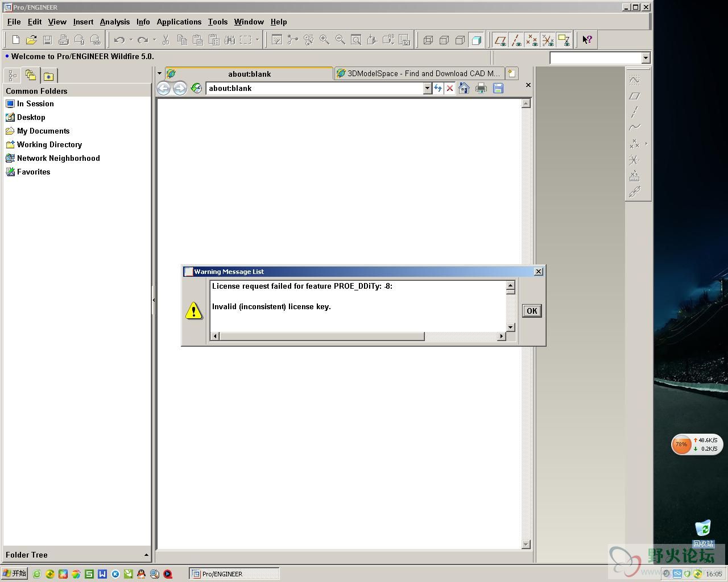728x582 pixels.
Task: Click the Zoom Out magnifier icon
Action: coord(341,40)
